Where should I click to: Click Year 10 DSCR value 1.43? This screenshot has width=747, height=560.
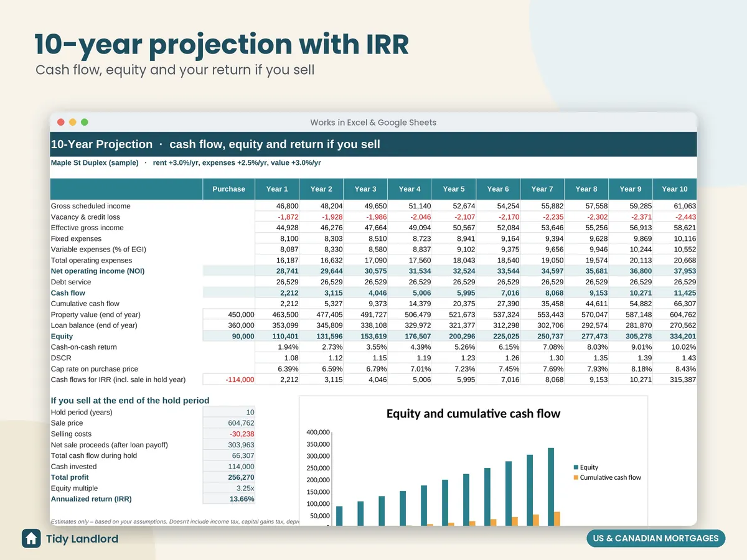click(675, 358)
